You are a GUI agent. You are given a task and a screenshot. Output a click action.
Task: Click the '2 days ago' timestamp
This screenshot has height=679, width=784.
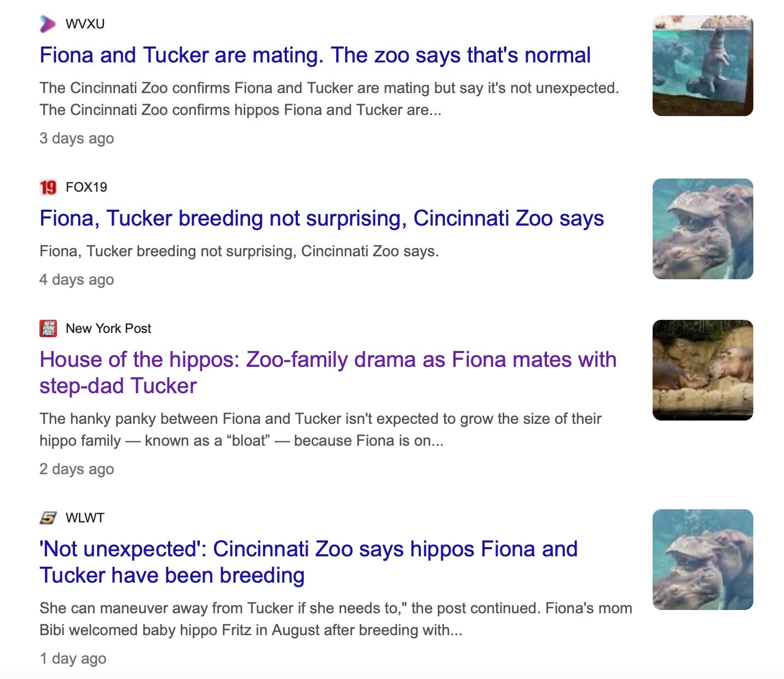click(x=77, y=469)
